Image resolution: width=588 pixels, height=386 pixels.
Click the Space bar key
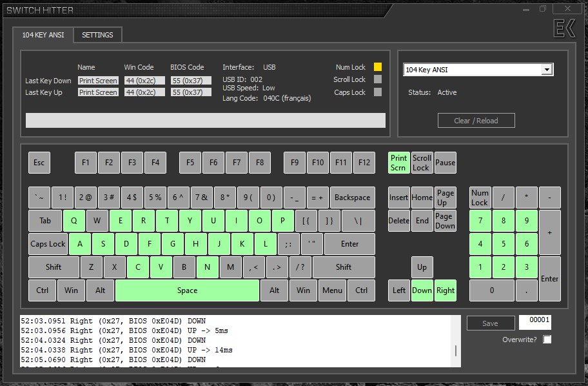coord(187,290)
